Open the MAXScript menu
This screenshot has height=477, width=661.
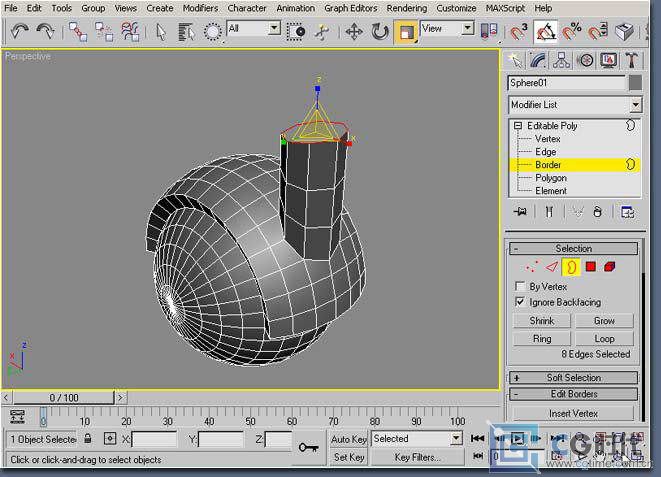(x=505, y=8)
